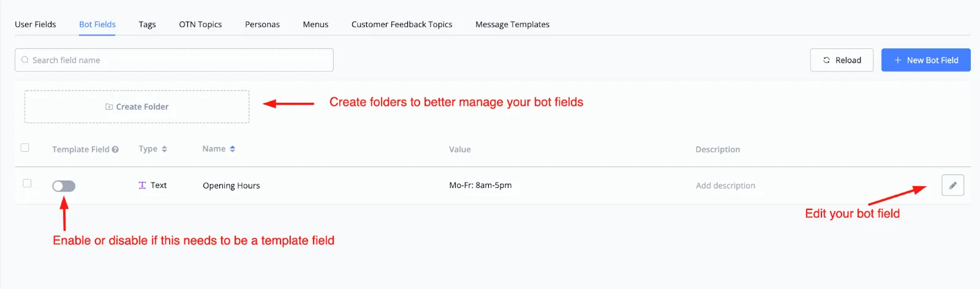Click the magnifier icon in search box
The height and width of the screenshot is (289, 980).
coord(25,60)
